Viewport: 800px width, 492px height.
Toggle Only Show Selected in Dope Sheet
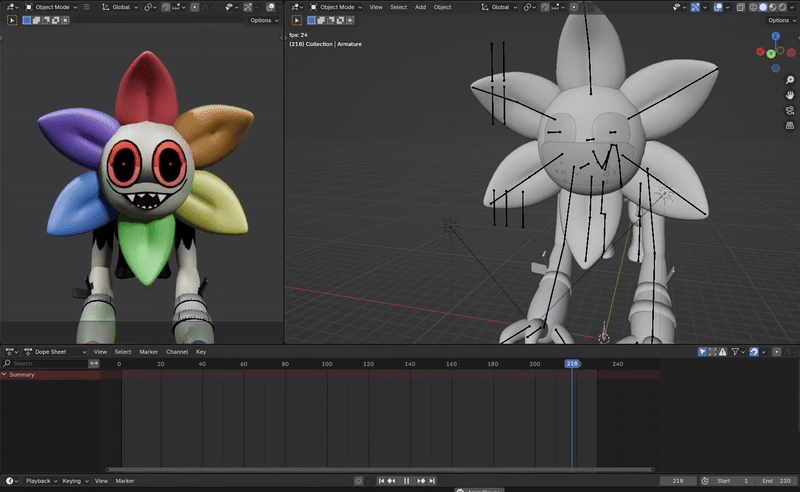[x=703, y=352]
